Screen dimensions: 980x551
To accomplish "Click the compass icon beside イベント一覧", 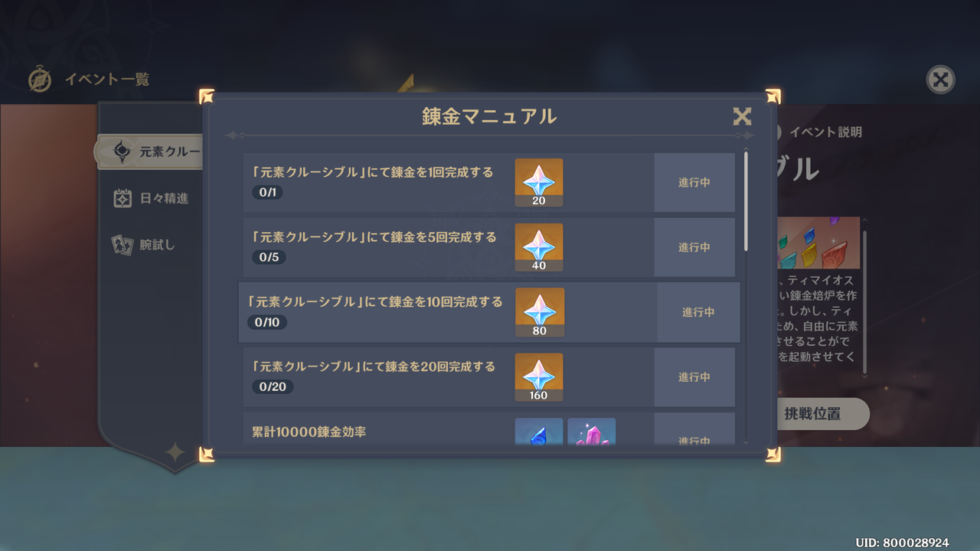I will (x=40, y=79).
